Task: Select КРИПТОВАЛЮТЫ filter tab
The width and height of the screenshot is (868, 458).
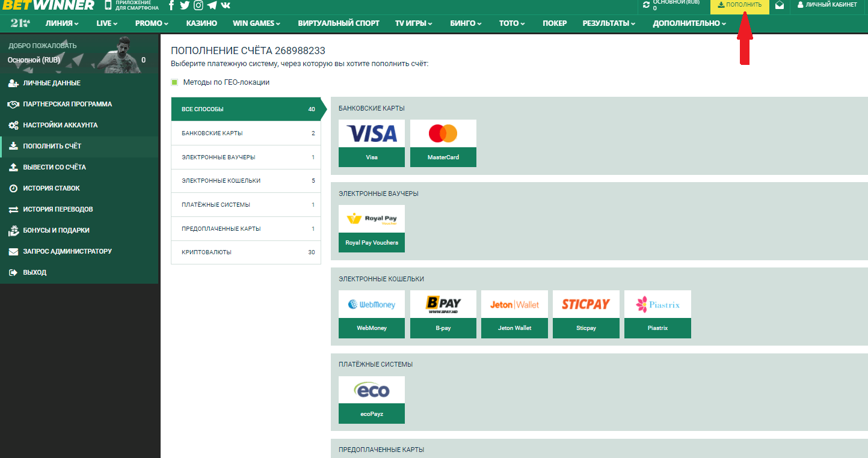Action: 245,252
